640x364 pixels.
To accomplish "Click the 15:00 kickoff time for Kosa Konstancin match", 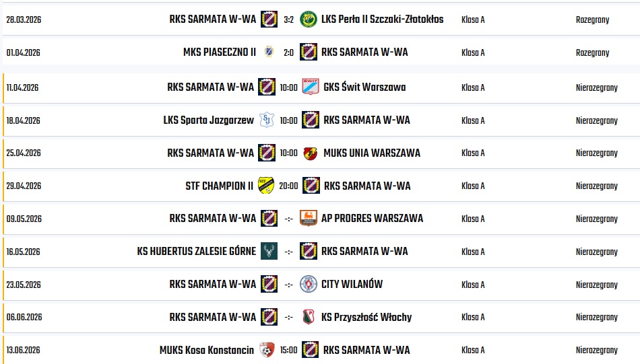I will tap(288, 350).
